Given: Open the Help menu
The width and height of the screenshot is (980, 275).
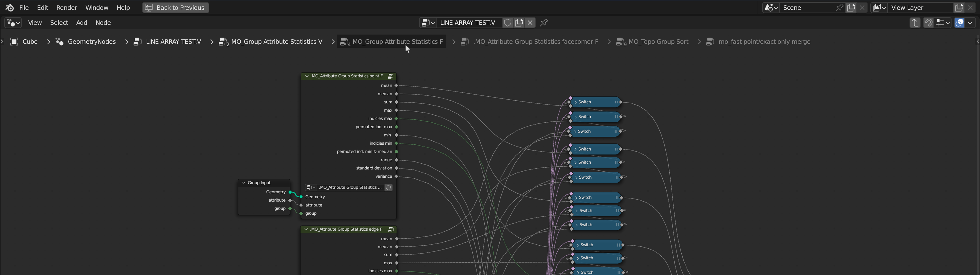Looking at the screenshot, I should [x=123, y=8].
